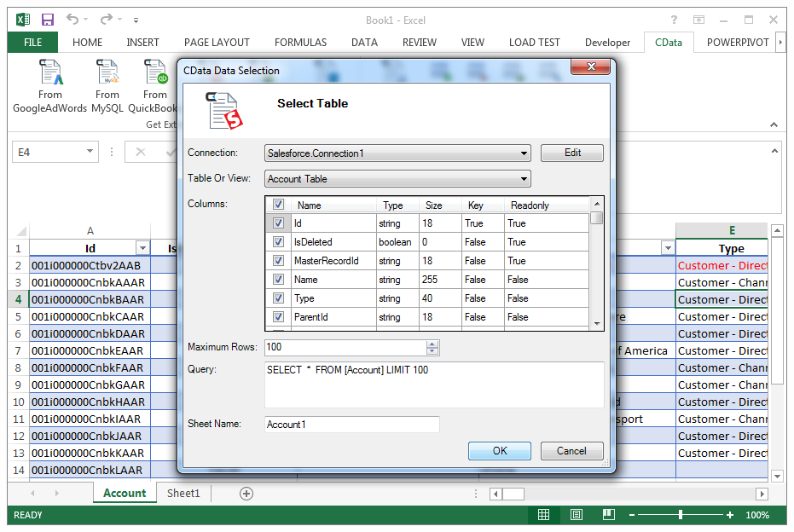Switch to the DATA ribbon tab
The width and height of the screenshot is (794, 532).
[365, 43]
